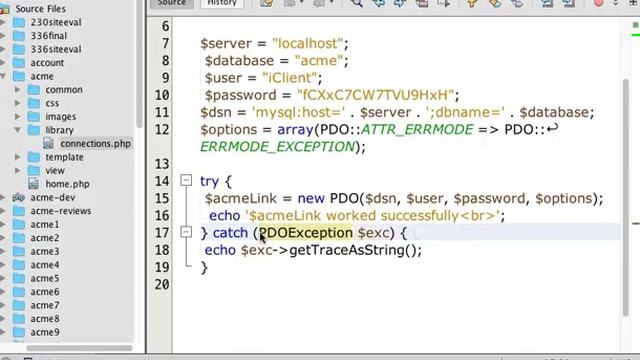Select the account folder
Viewport: 640px width, 360px height.
click(47, 63)
